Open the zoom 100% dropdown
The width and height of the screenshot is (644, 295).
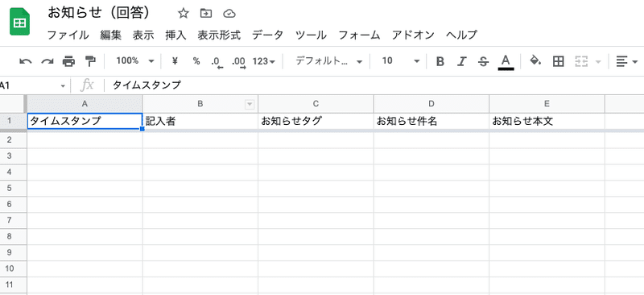click(135, 61)
